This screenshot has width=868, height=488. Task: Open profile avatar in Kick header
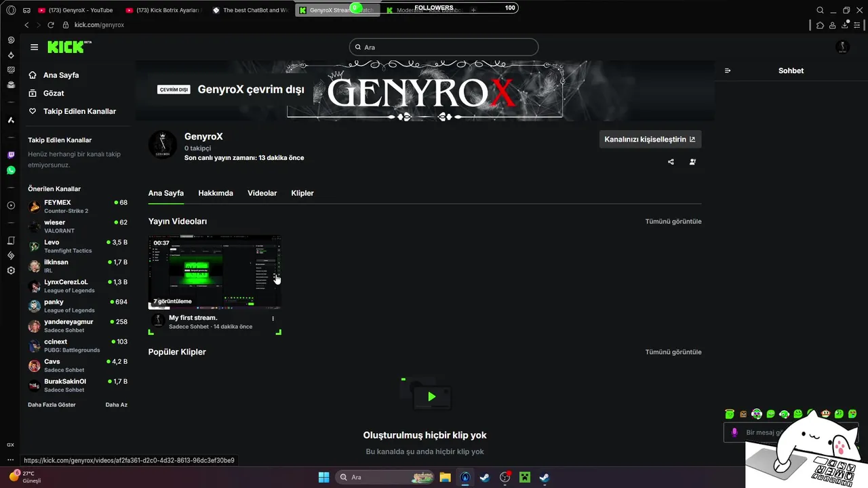842,47
